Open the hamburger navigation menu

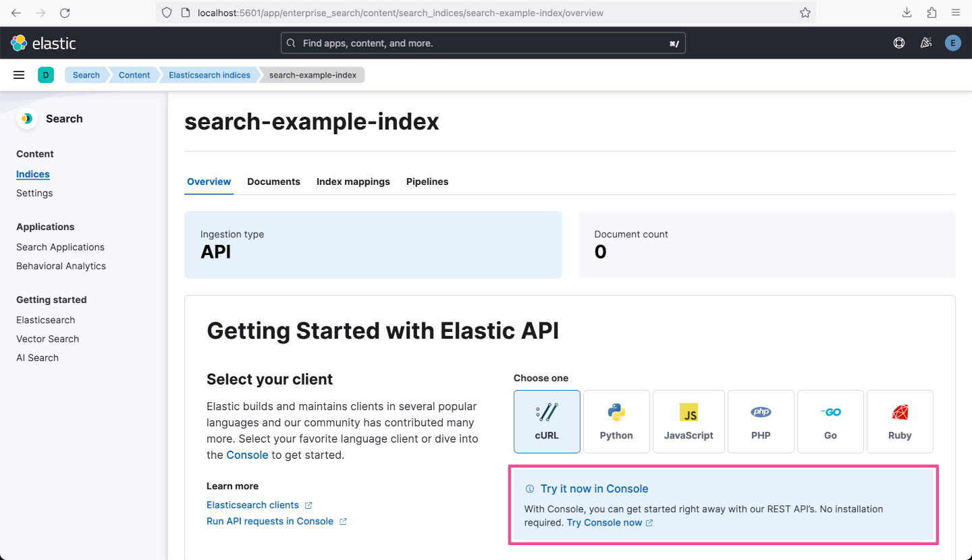tap(19, 75)
